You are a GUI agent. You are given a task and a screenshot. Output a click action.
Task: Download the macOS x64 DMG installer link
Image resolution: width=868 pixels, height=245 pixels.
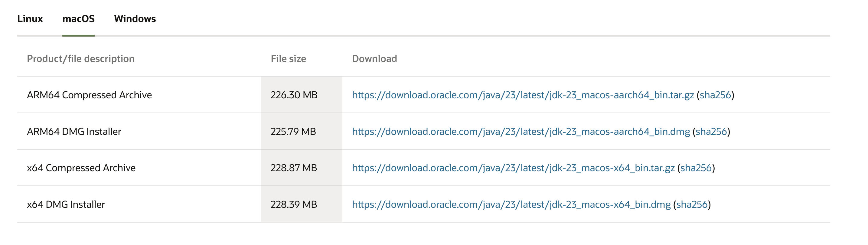point(511,204)
